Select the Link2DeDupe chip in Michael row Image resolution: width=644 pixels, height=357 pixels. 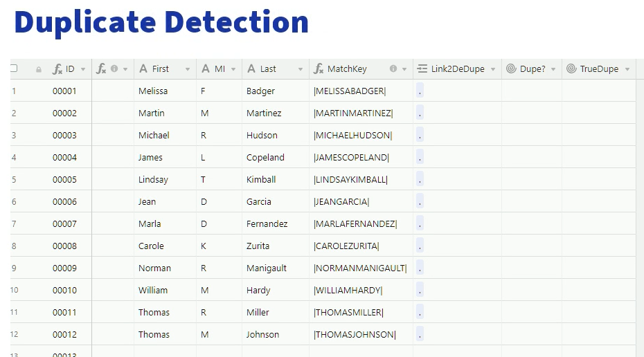(420, 135)
